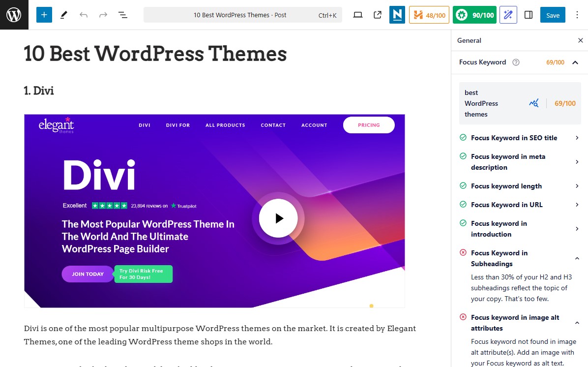Expand Focus Keyword in URL item

pos(520,205)
